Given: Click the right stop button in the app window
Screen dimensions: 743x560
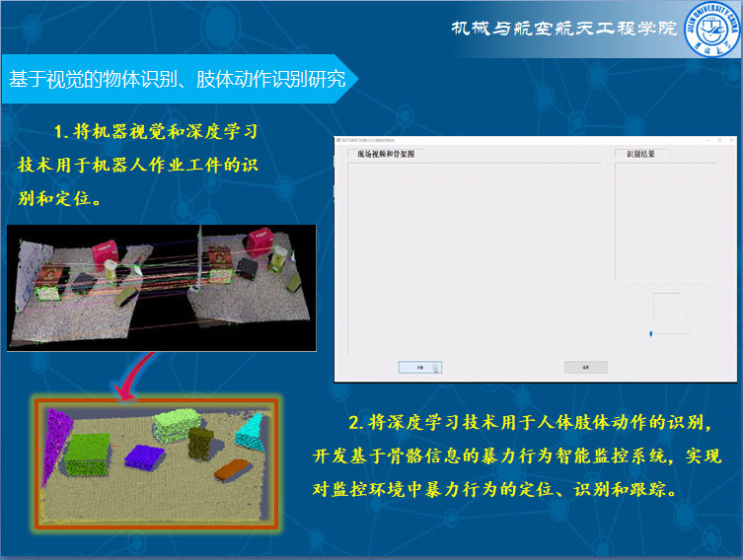Looking at the screenshot, I should (585, 367).
